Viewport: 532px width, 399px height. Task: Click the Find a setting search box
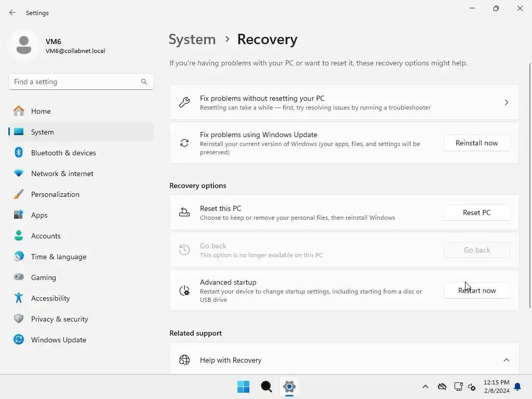(81, 82)
